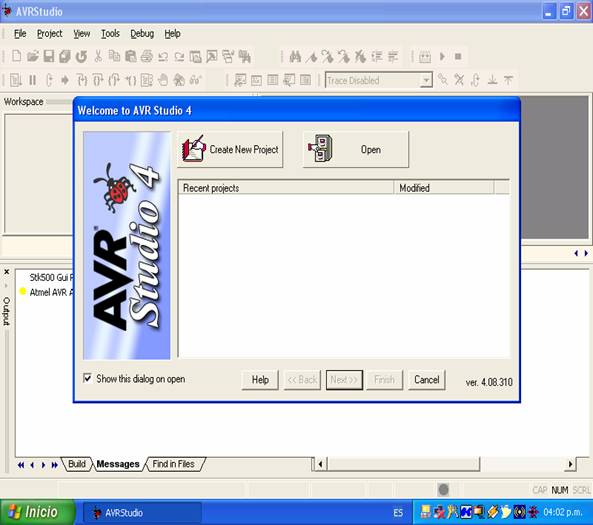Click the Start Debugging play icon
The width and height of the screenshot is (593, 525).
[x=442, y=57]
